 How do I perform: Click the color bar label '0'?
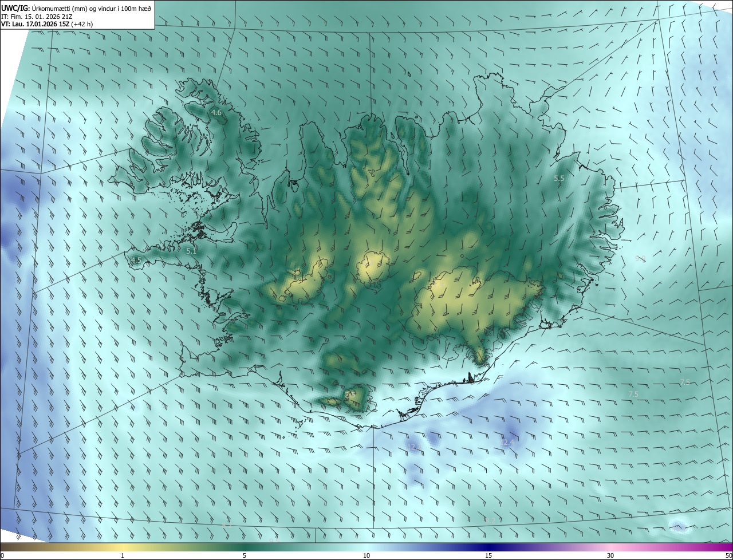[x=2, y=555]
